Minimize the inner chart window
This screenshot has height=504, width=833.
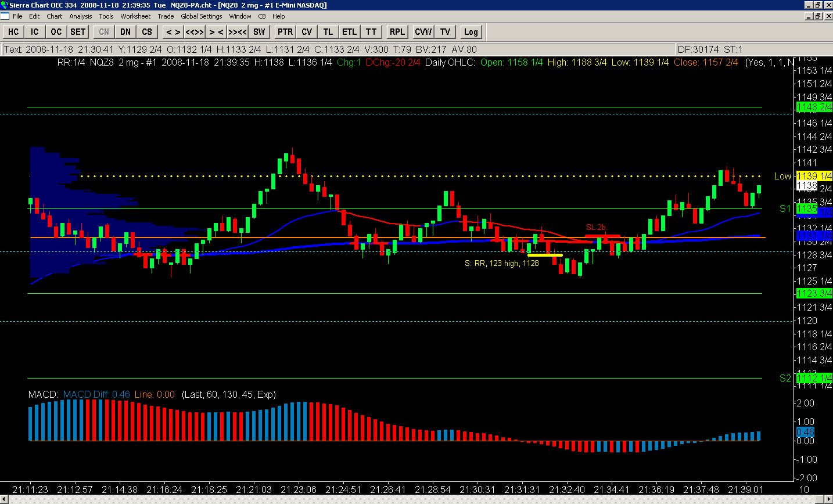point(809,16)
